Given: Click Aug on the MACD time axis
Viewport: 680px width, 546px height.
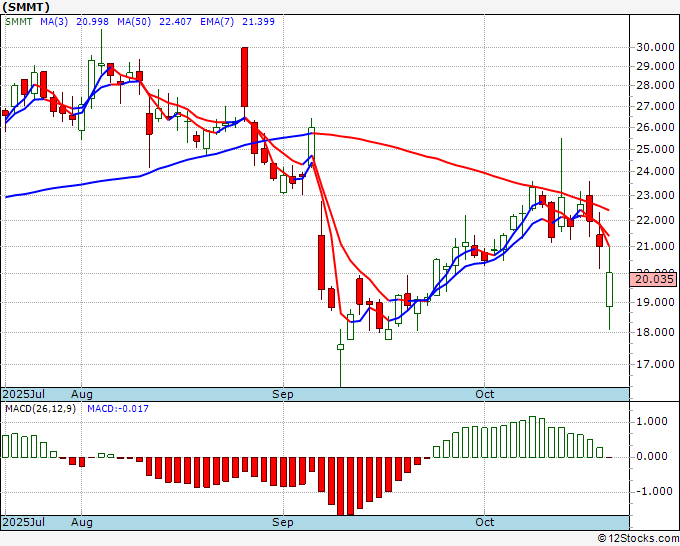Looking at the screenshot, I should point(82,522).
